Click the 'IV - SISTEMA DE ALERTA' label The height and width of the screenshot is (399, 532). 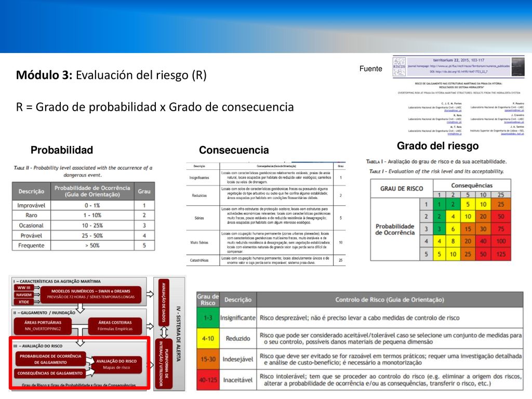(179, 334)
